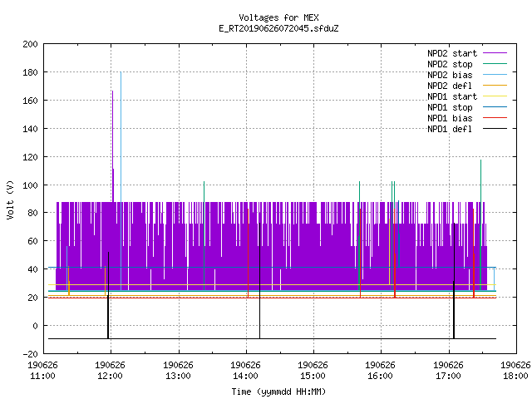Image resolution: width=532 pixels, height=399 pixels.
Task: Click the 'Volt (V)' y-axis label
Action: pyautogui.click(x=10, y=200)
